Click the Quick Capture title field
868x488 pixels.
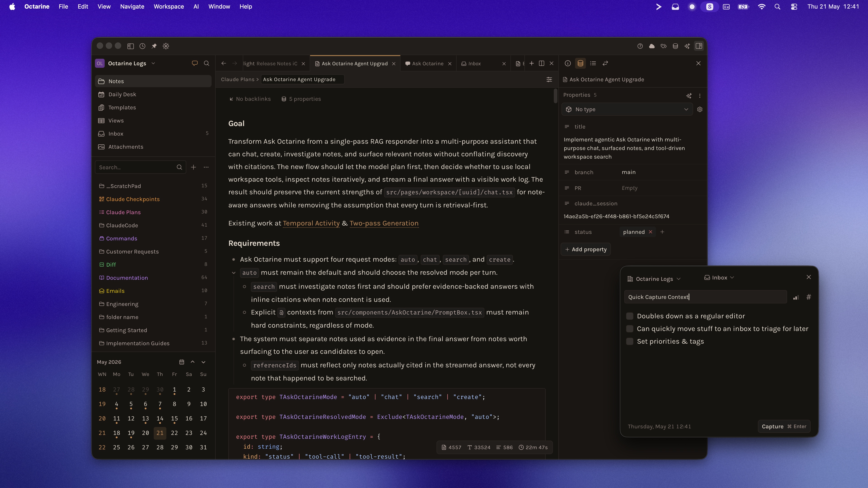point(705,297)
